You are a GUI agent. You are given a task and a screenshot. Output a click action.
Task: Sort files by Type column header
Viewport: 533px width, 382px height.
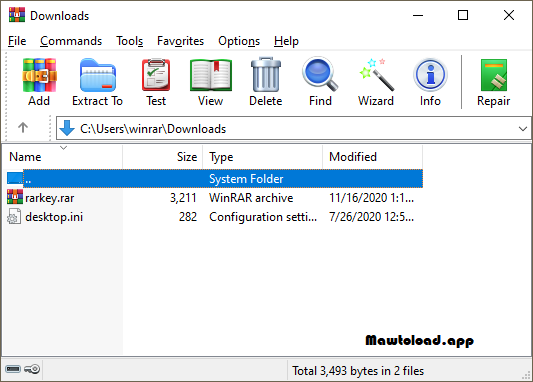(x=262, y=157)
